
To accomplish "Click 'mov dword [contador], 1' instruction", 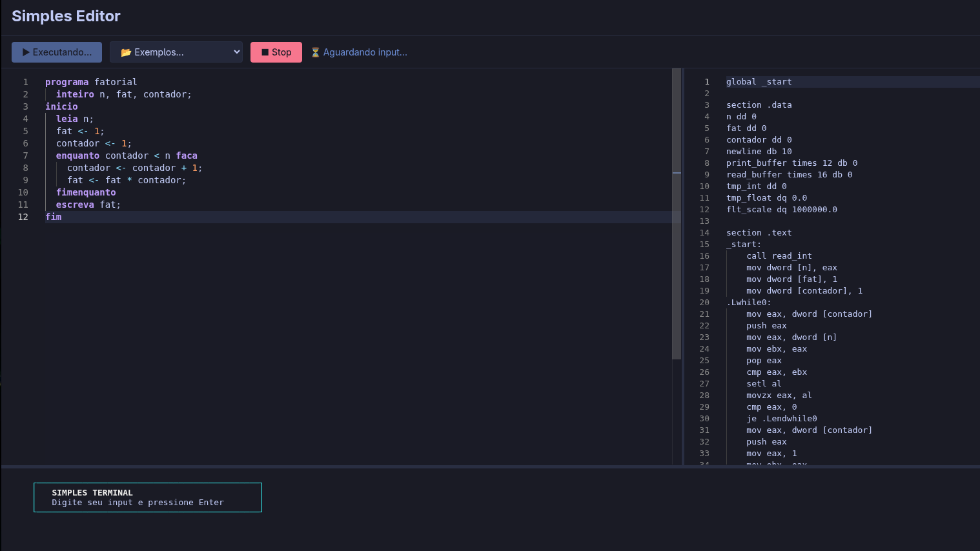I will tap(804, 291).
